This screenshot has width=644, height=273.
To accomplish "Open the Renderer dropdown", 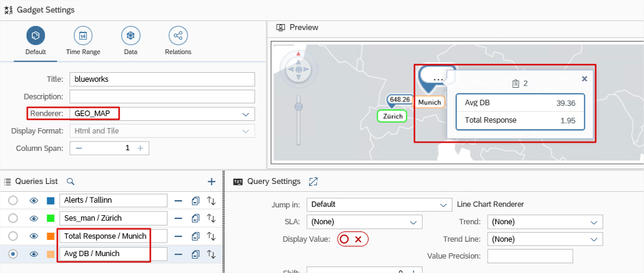I will (245, 114).
